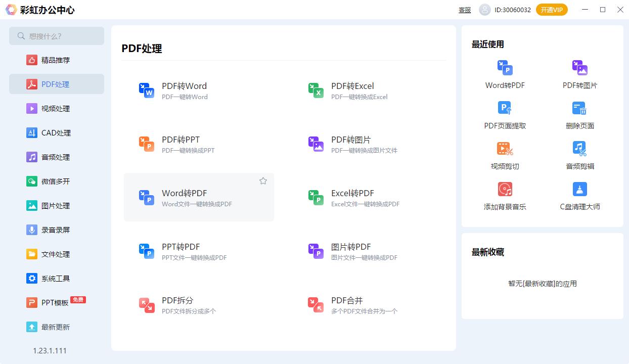Screen dimensions: 629x364
Task: Open the 客服 customer service link
Action: (464, 10)
